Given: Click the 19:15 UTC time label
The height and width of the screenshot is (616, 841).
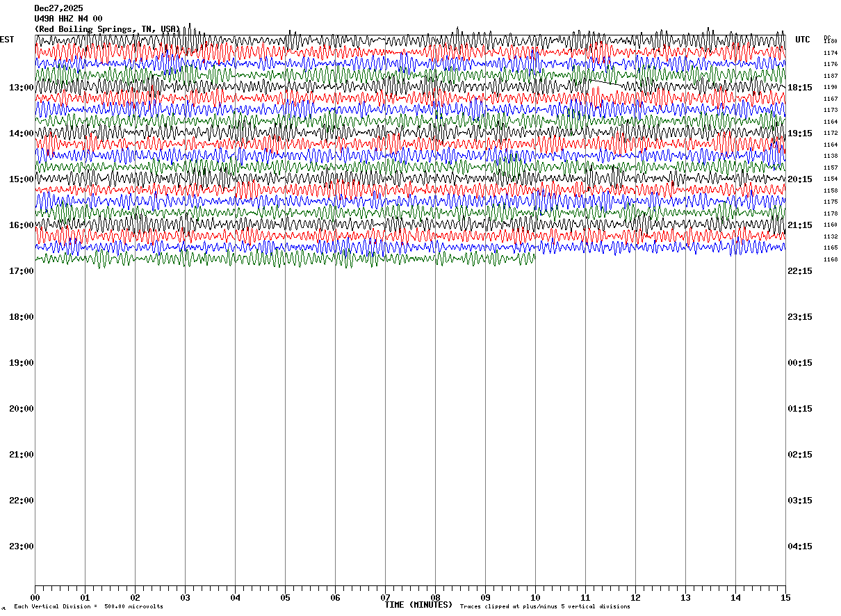Looking at the screenshot, I should coord(800,133).
